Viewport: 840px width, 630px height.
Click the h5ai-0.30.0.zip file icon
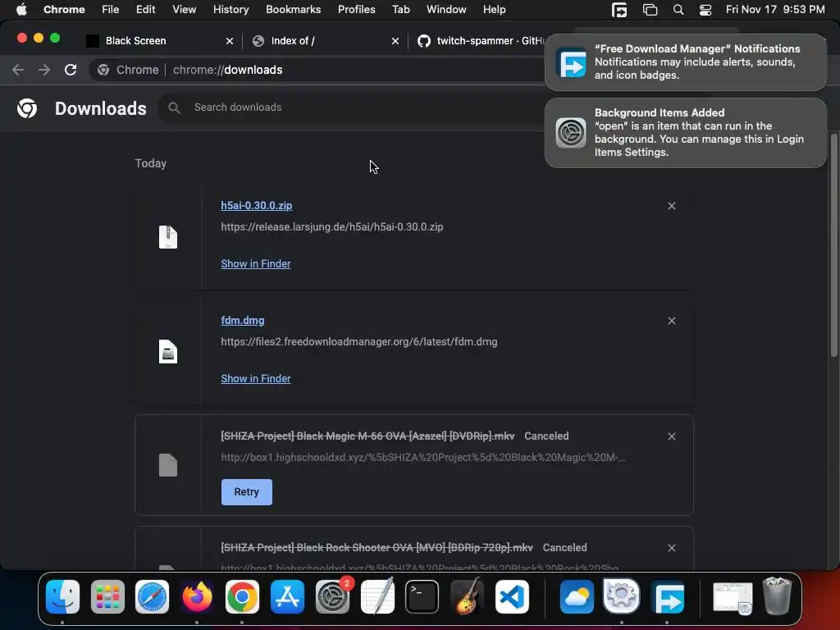[167, 237]
